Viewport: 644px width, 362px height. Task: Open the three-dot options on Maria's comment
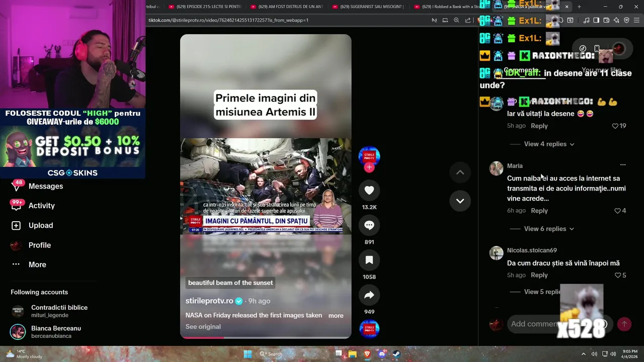623,165
